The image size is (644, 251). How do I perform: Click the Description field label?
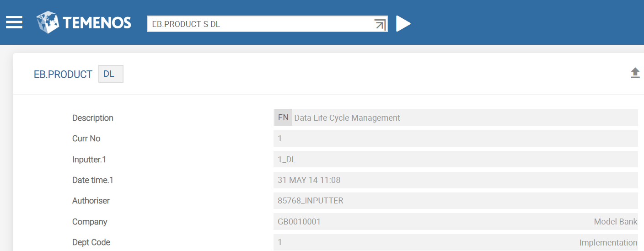pyautogui.click(x=93, y=118)
